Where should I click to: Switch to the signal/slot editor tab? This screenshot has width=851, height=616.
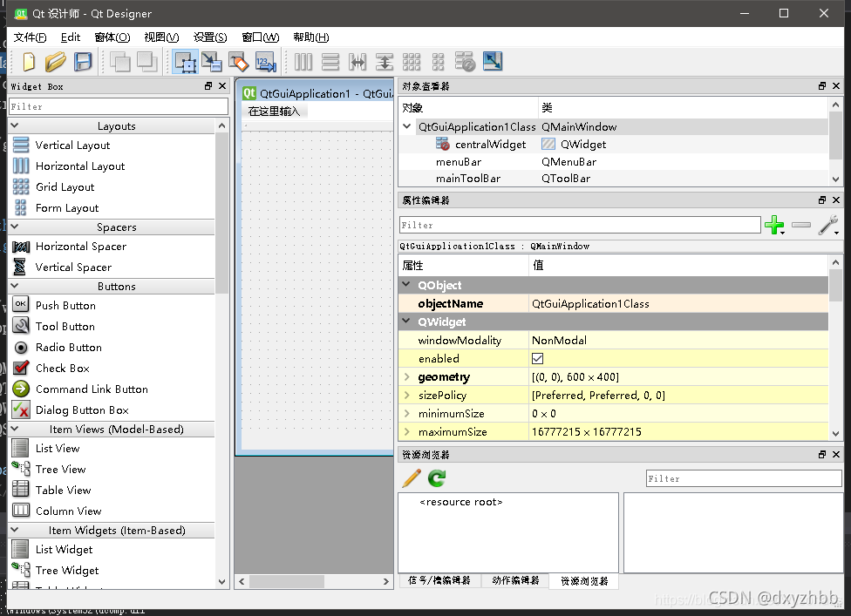click(x=439, y=580)
